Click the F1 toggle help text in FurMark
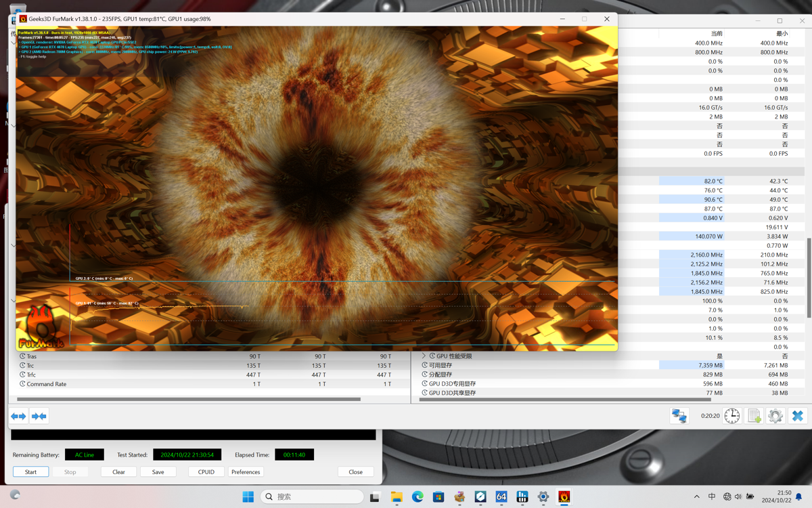 (32, 57)
